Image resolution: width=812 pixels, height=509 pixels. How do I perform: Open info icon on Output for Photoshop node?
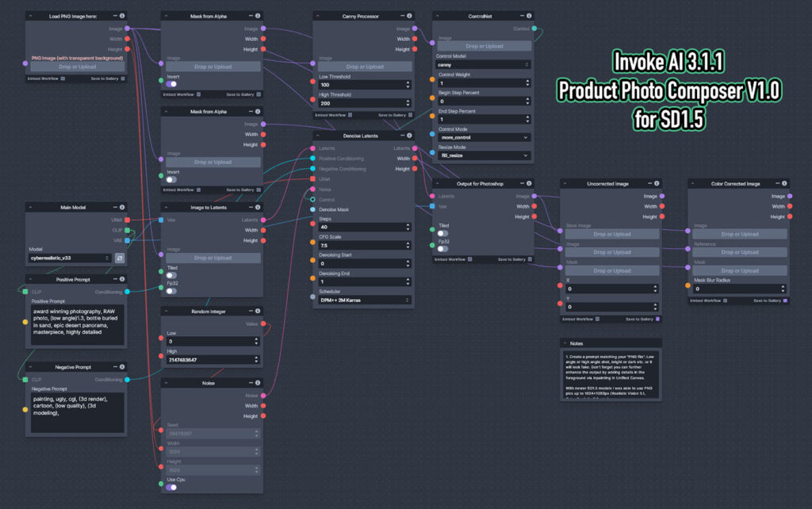pyautogui.click(x=529, y=183)
